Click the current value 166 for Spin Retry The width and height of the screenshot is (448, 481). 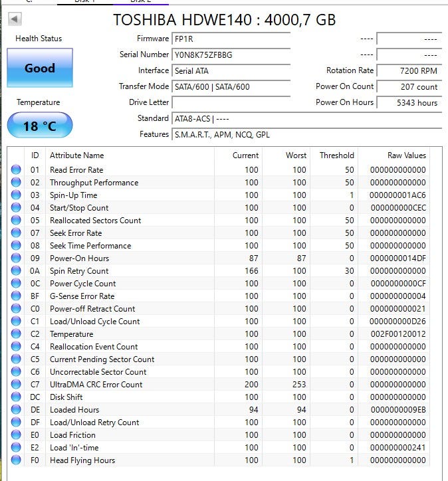[x=251, y=271]
